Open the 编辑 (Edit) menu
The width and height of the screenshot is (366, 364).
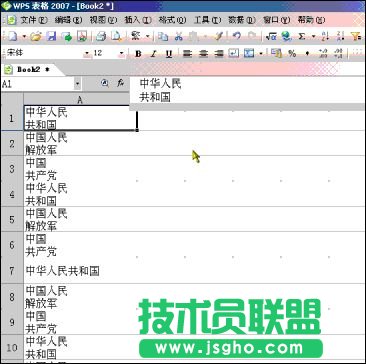[68, 20]
